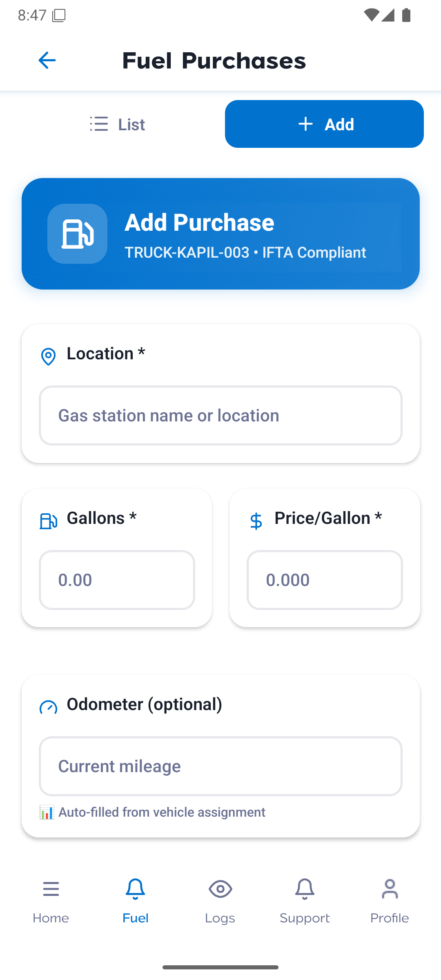This screenshot has height=980, width=441.
Task: Tap the dollar sign price icon
Action: coord(256,521)
